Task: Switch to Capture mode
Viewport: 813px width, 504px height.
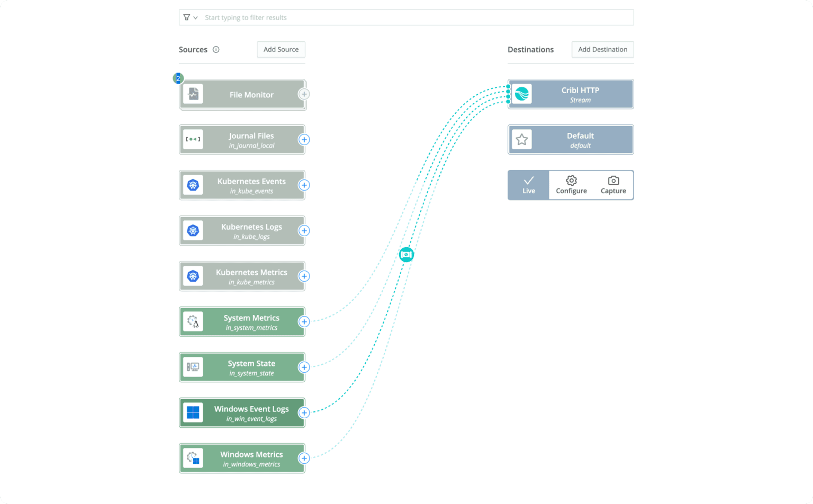Action: [x=613, y=185]
